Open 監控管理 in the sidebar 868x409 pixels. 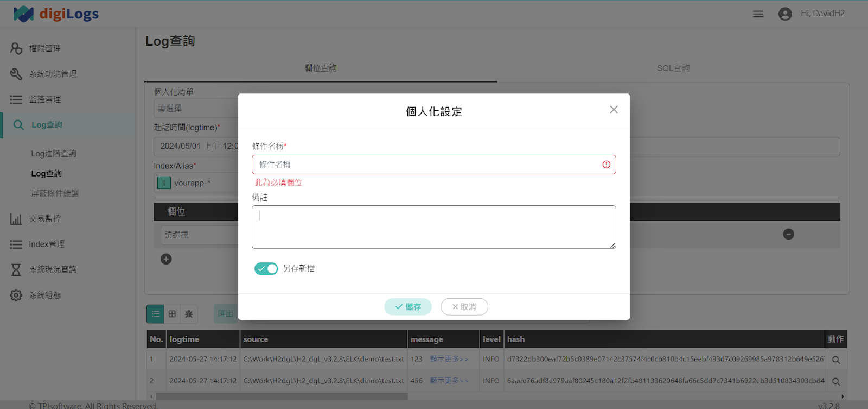pos(45,99)
